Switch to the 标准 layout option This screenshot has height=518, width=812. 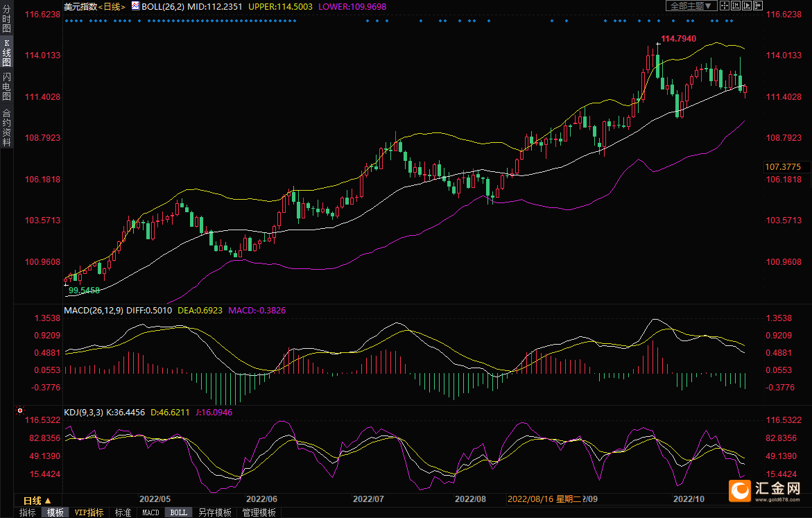tap(123, 512)
